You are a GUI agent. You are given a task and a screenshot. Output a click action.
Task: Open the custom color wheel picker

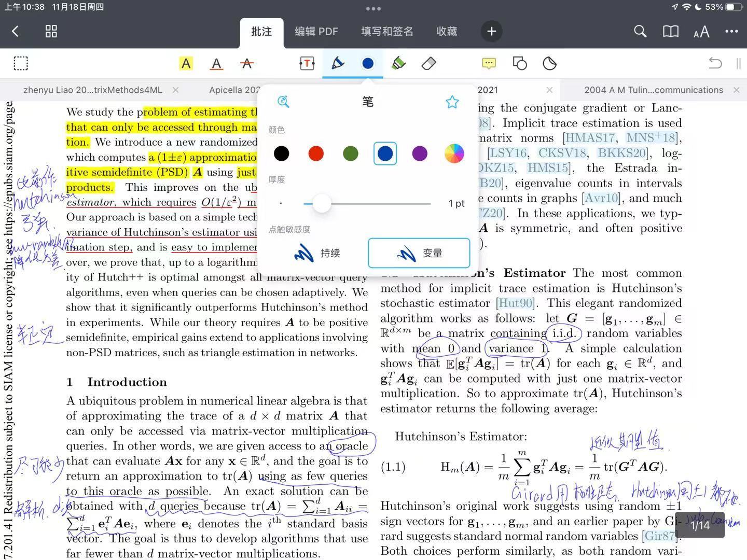coord(454,153)
